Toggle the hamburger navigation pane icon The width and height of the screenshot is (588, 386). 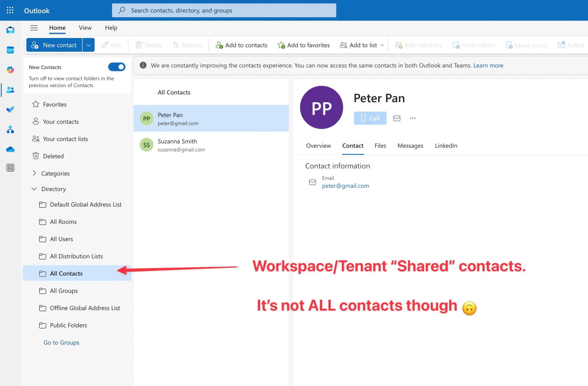coord(34,28)
